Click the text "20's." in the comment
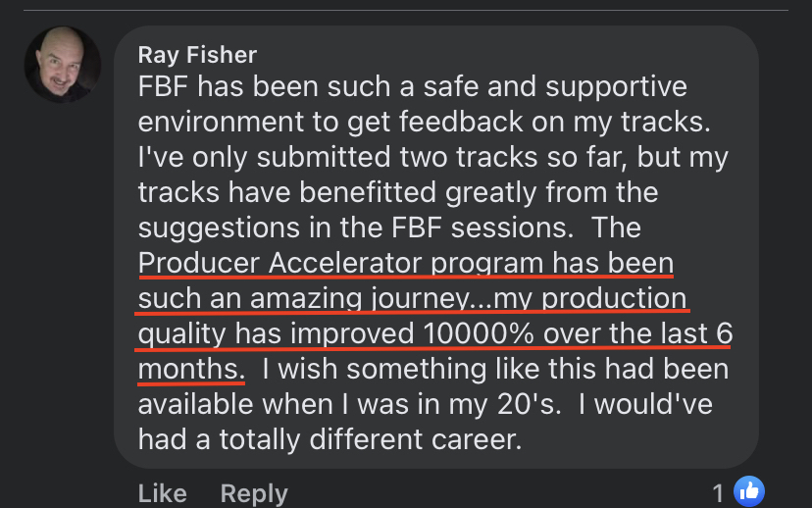812x508 pixels. (x=529, y=404)
